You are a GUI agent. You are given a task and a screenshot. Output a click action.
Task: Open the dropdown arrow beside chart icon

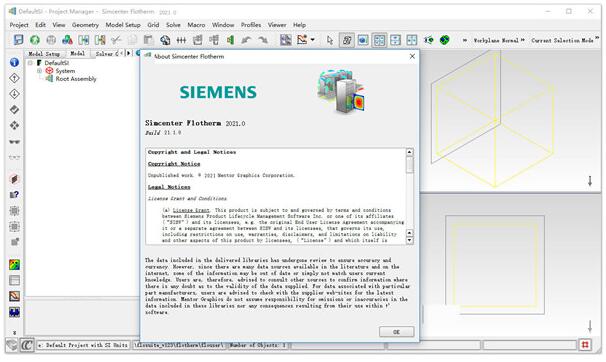click(x=312, y=40)
